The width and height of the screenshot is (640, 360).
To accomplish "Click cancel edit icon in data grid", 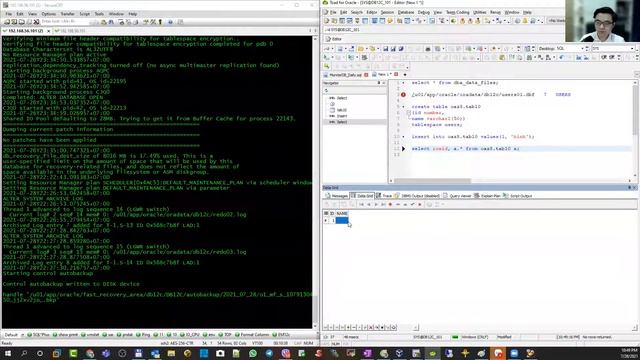I will [420, 204].
